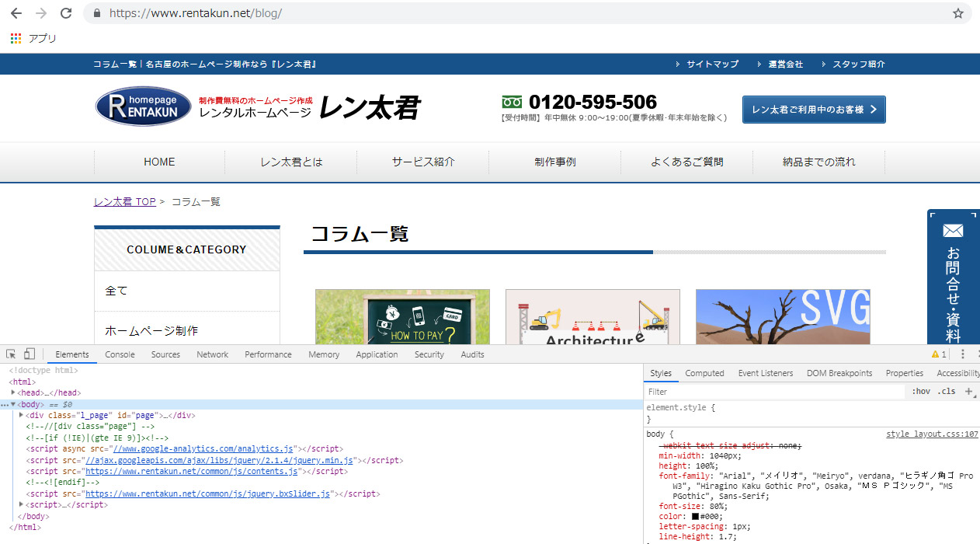Open the Event Listeners tab
This screenshot has height=544, width=980.
click(x=766, y=373)
